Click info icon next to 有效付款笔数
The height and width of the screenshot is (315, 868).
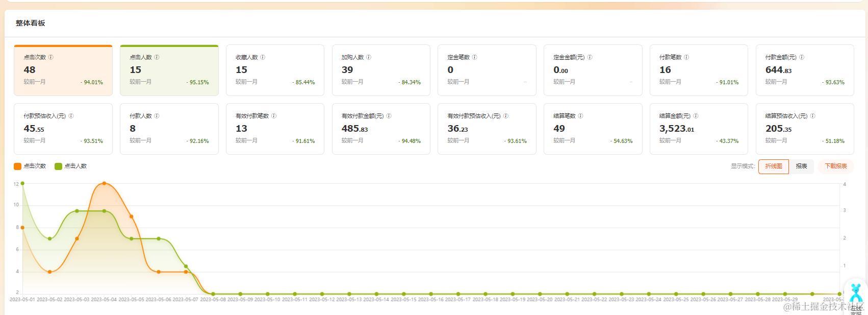(x=274, y=116)
